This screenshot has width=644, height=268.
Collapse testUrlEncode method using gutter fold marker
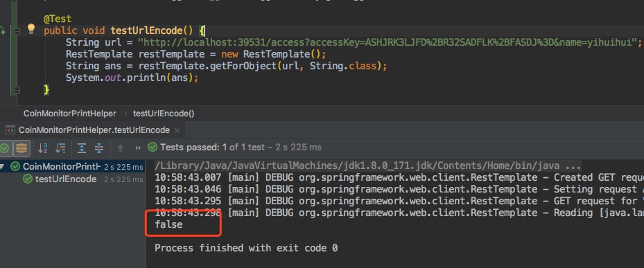pyautogui.click(x=17, y=31)
